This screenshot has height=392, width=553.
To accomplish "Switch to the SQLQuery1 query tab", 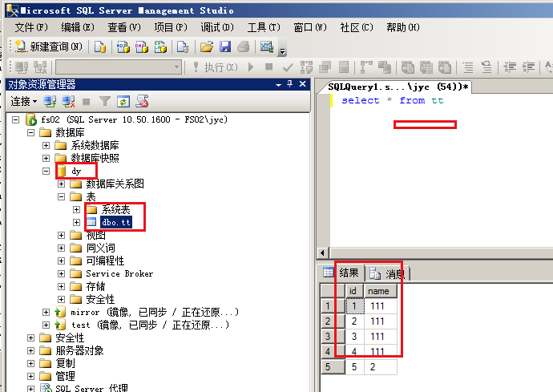I will pos(398,87).
